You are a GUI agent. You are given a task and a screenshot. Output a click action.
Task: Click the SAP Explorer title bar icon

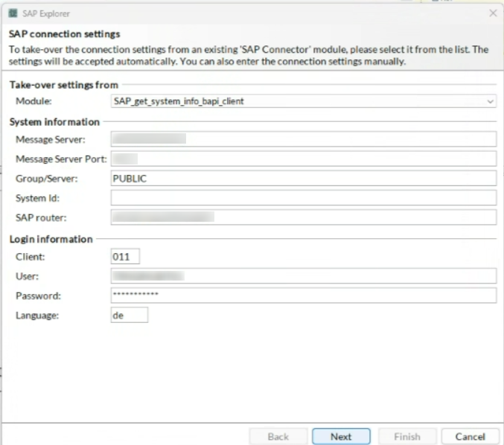coord(13,13)
